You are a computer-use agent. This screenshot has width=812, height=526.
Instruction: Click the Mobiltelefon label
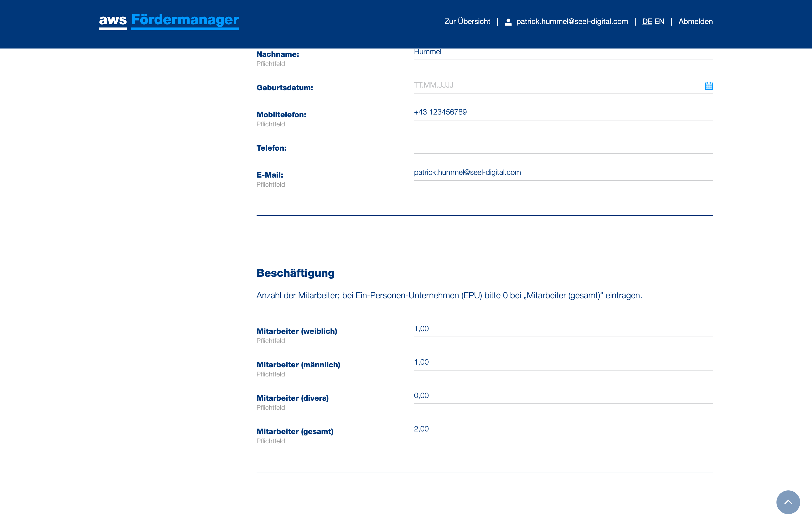[x=281, y=115]
